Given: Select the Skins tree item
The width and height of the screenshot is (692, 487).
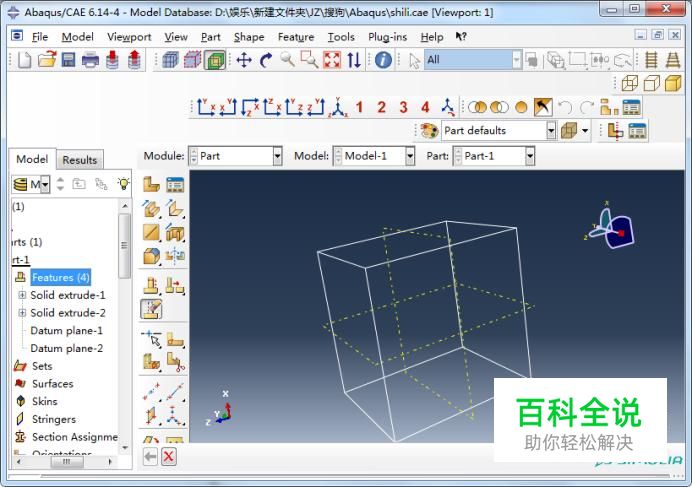Looking at the screenshot, I should 45,401.
